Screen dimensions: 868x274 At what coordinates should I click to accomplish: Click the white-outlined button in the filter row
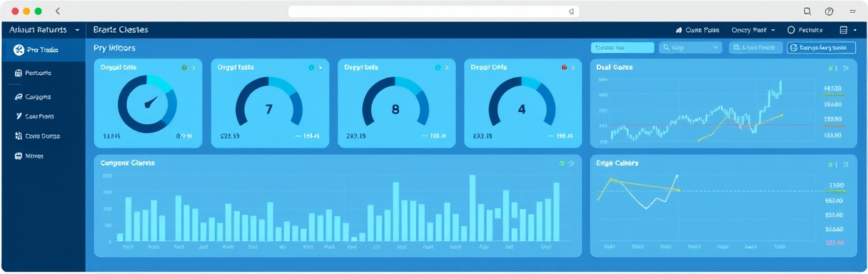coord(821,48)
